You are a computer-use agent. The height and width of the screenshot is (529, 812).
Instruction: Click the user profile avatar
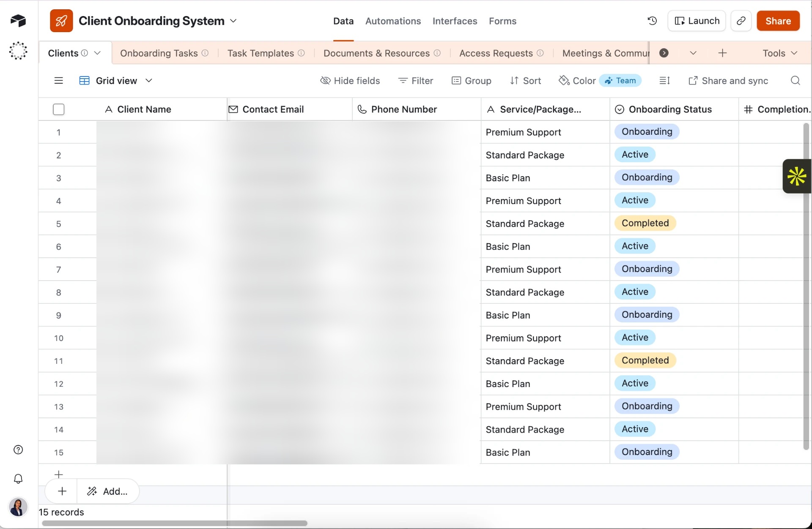(18, 507)
